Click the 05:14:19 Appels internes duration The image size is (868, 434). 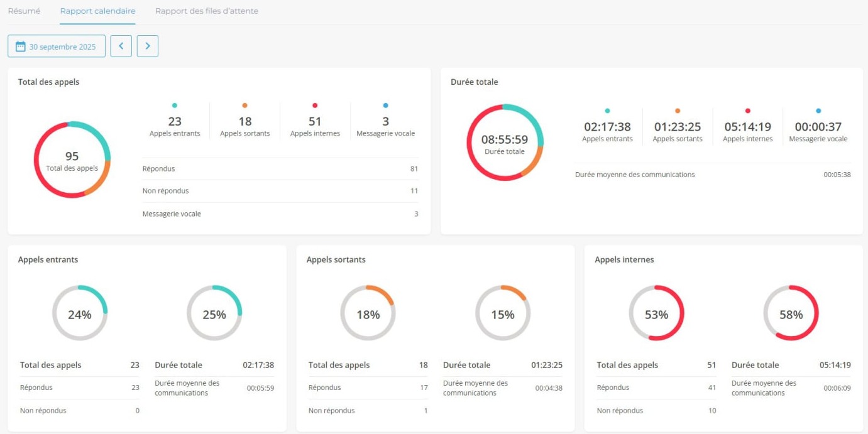(x=747, y=127)
